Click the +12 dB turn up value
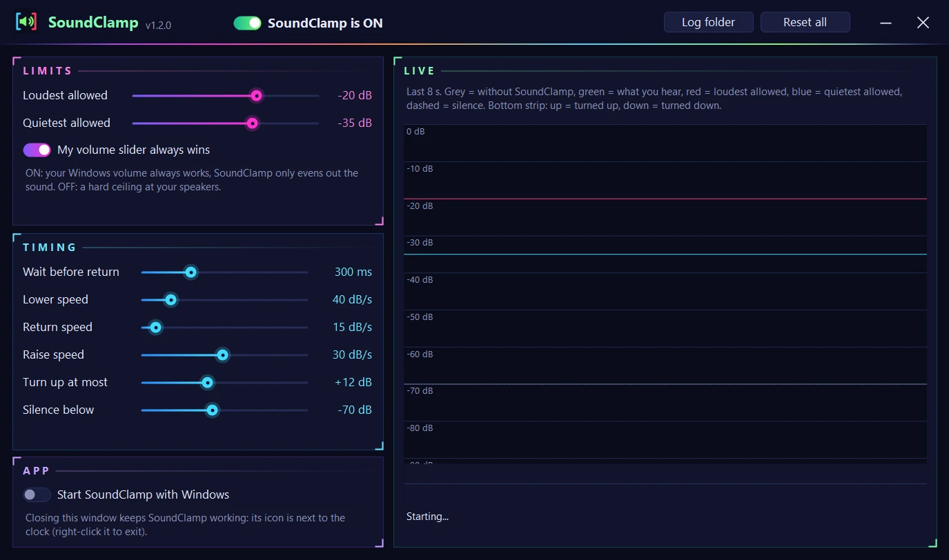Screen dimensions: 949x560 point(353,382)
